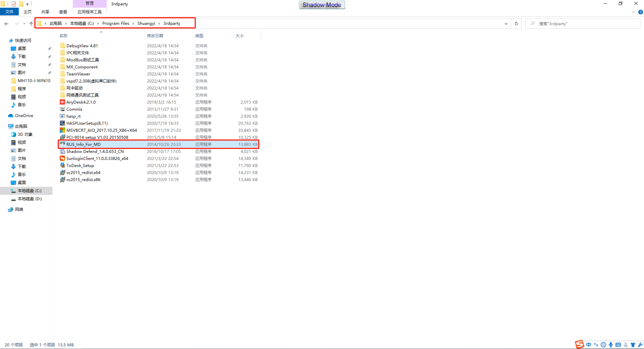
Task: Select 本地磁盘 (D:) in navigation pane
Action: [x=30, y=199]
